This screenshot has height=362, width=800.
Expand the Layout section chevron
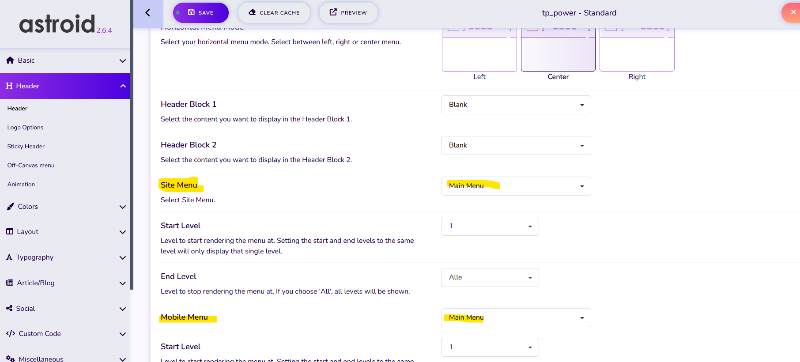[x=122, y=232]
